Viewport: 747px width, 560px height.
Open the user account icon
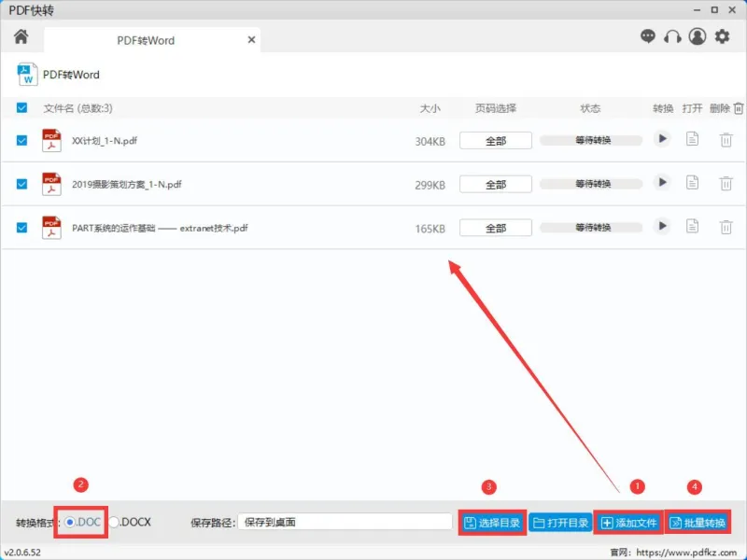click(697, 36)
